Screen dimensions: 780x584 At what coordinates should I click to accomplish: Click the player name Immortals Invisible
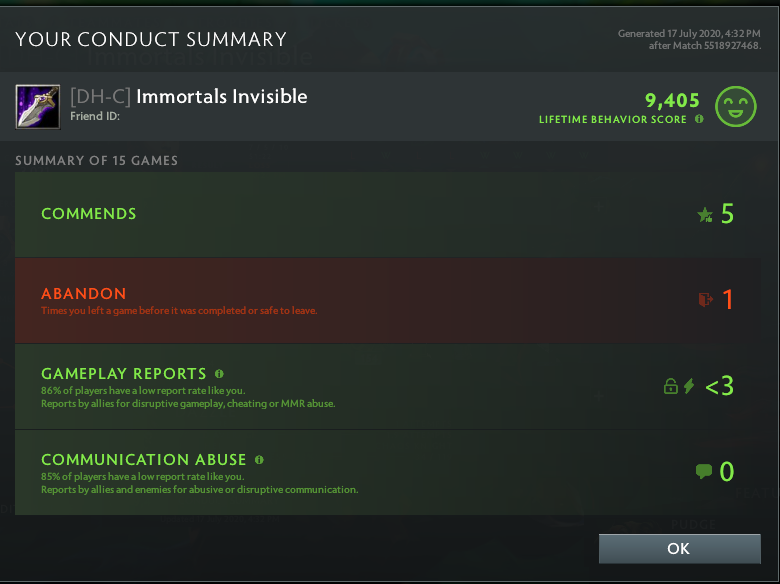pyautogui.click(x=221, y=97)
